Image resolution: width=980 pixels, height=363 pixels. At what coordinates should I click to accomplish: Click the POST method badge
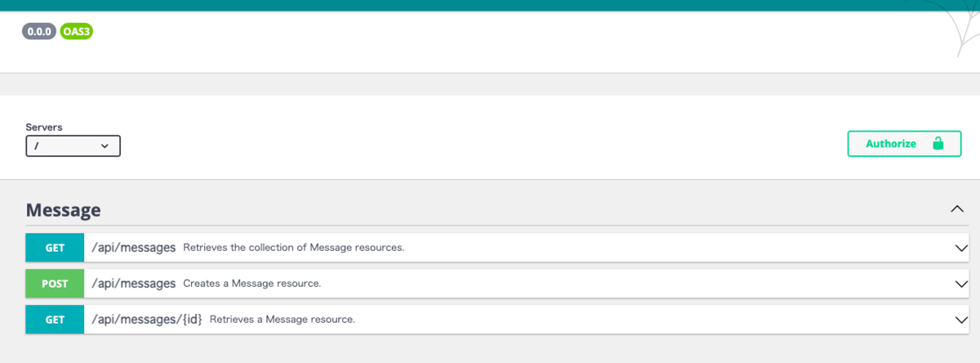point(55,284)
